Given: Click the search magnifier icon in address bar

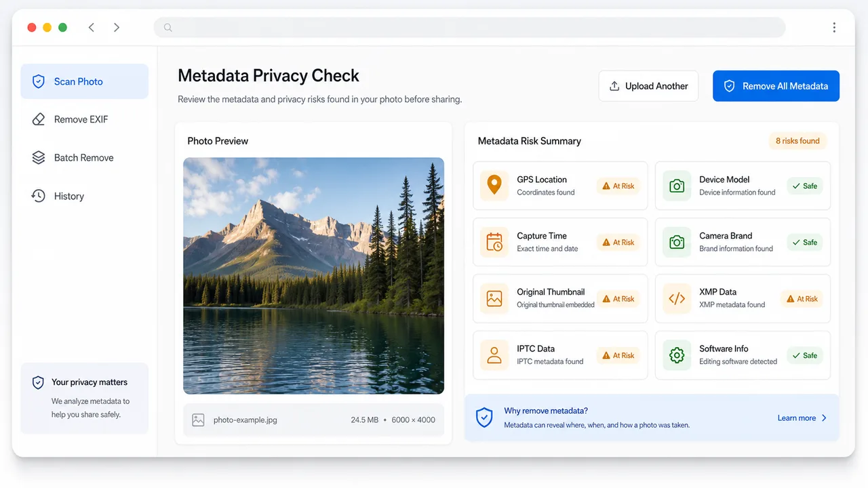Looking at the screenshot, I should [168, 28].
